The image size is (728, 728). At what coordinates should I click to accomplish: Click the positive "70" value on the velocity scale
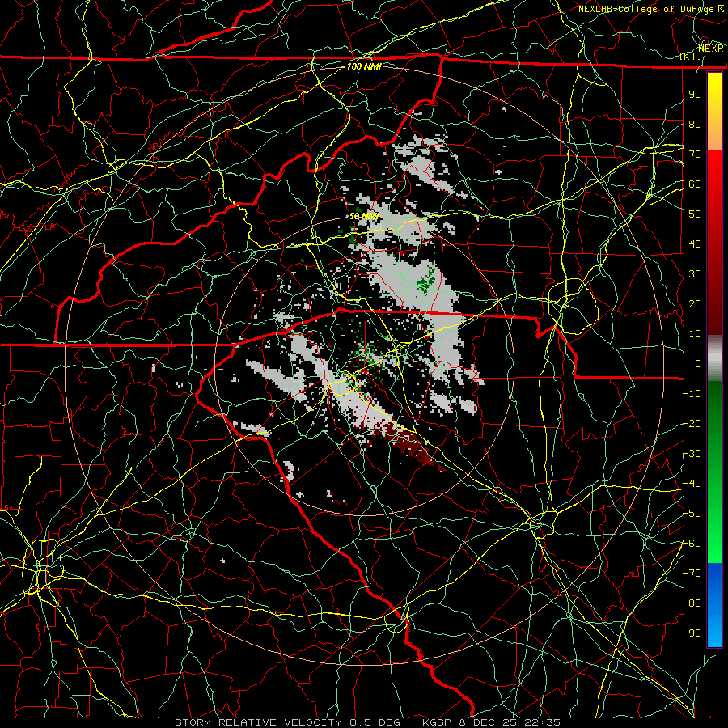(695, 154)
